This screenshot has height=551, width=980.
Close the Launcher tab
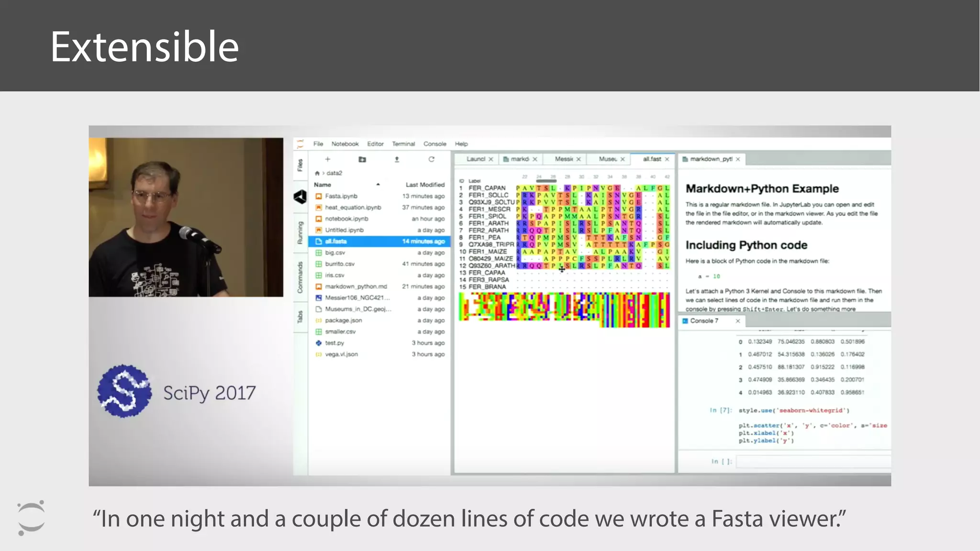click(490, 159)
